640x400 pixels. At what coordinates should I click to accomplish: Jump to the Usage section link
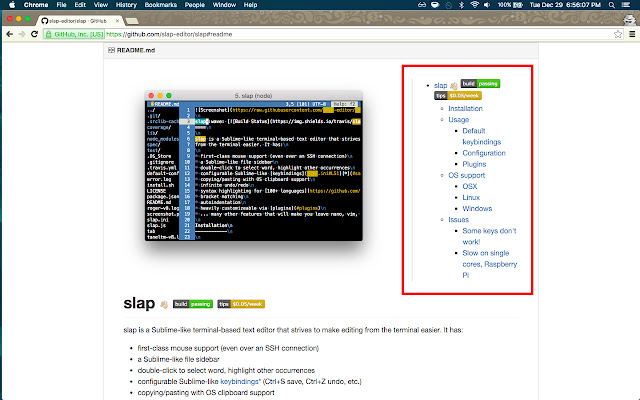pyautogui.click(x=459, y=120)
